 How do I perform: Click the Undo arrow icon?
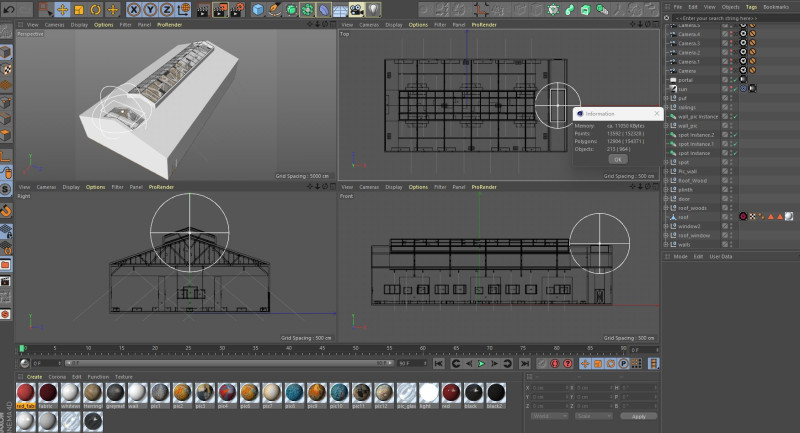pos(8,9)
